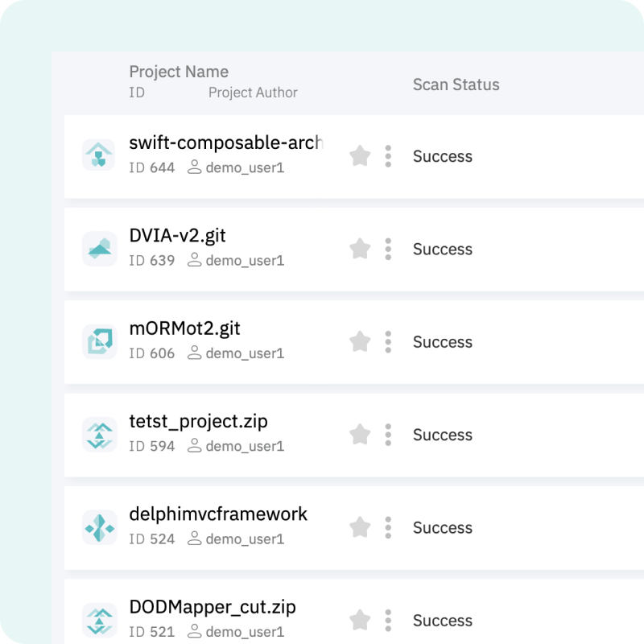
Task: Sort by the ID column sub-header
Action: (137, 93)
